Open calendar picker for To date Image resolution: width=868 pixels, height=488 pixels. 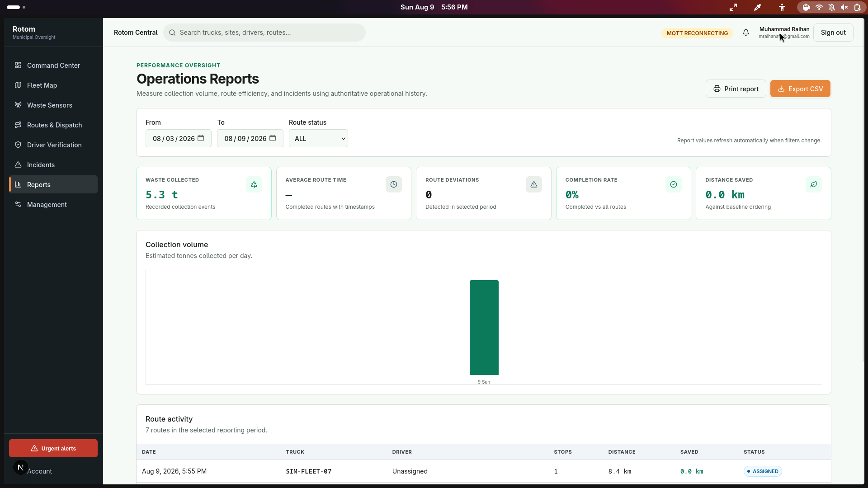tap(273, 138)
